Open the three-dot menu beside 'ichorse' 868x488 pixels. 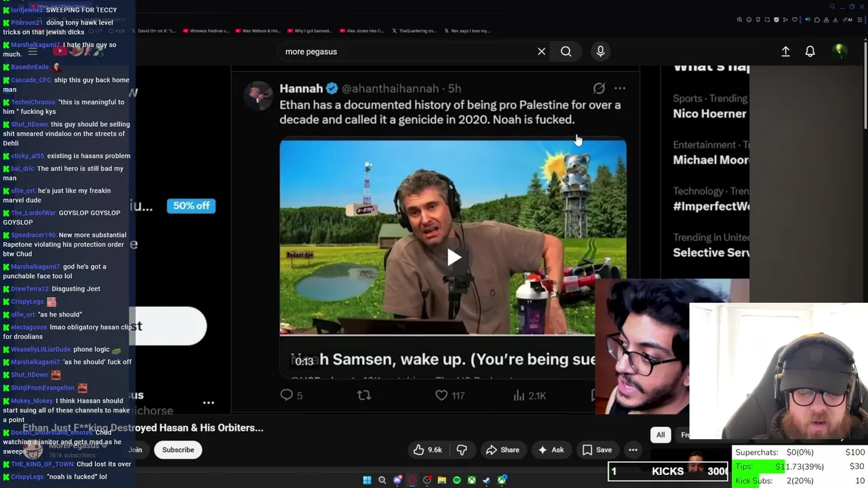208,403
